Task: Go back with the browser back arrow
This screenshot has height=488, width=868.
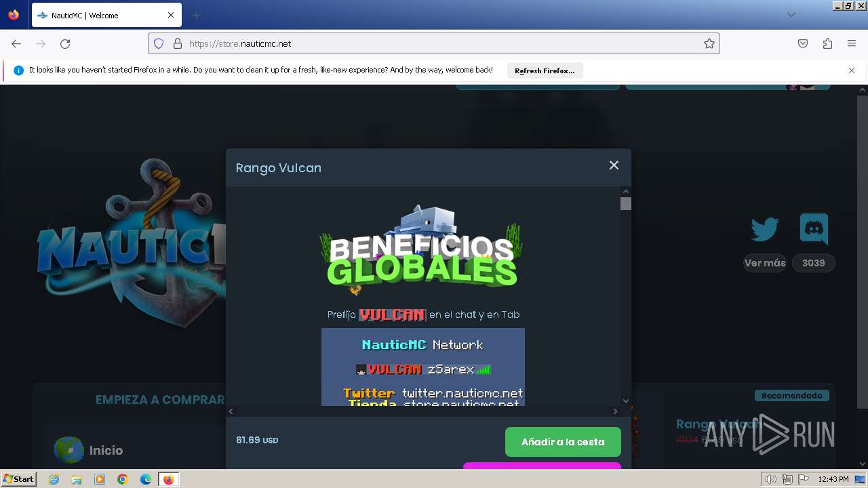Action: [x=16, y=43]
